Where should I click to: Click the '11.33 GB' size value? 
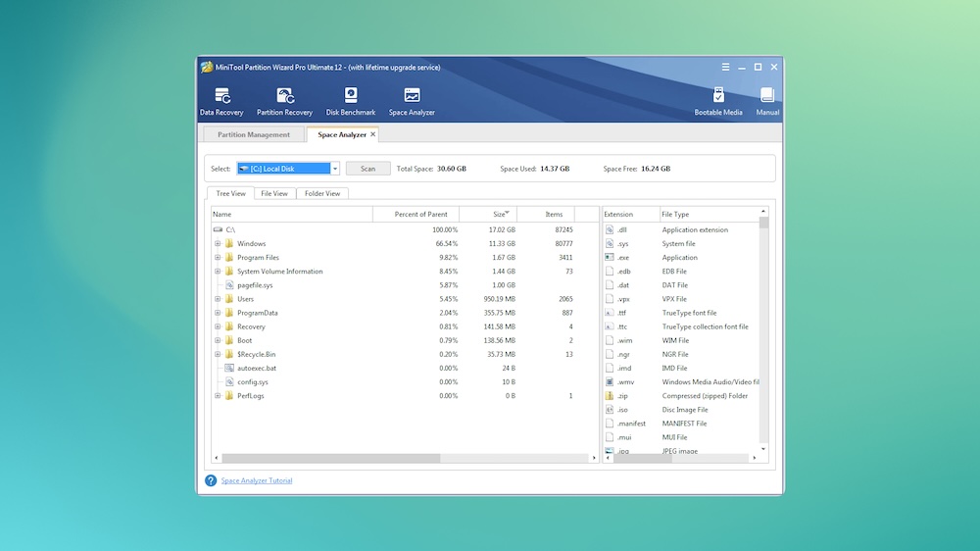point(502,243)
